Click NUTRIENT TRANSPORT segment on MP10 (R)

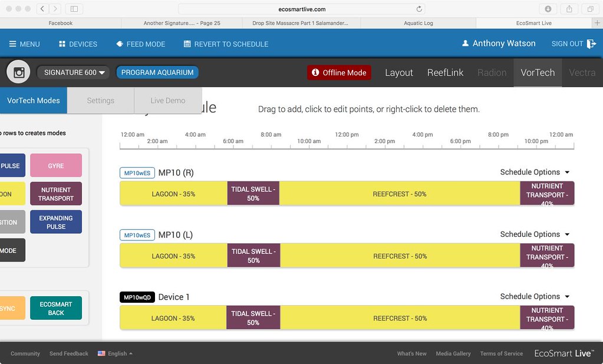click(x=547, y=193)
